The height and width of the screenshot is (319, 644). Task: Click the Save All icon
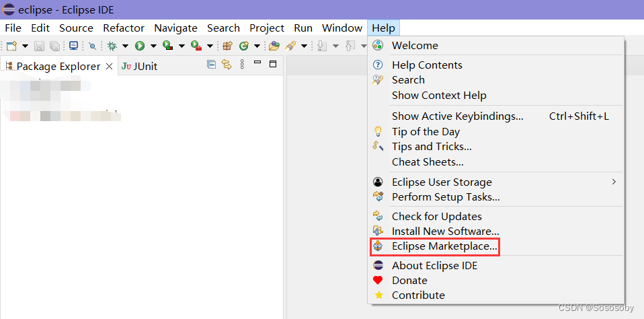54,46
